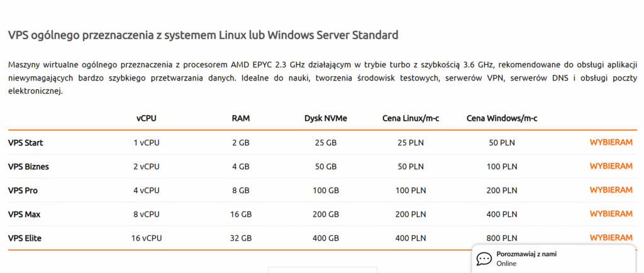Click the VPS Elite plan name
This screenshot has width=644, height=273.
[x=25, y=238]
